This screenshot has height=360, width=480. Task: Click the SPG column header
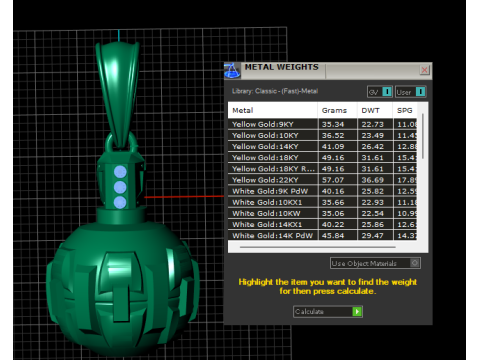(x=405, y=110)
